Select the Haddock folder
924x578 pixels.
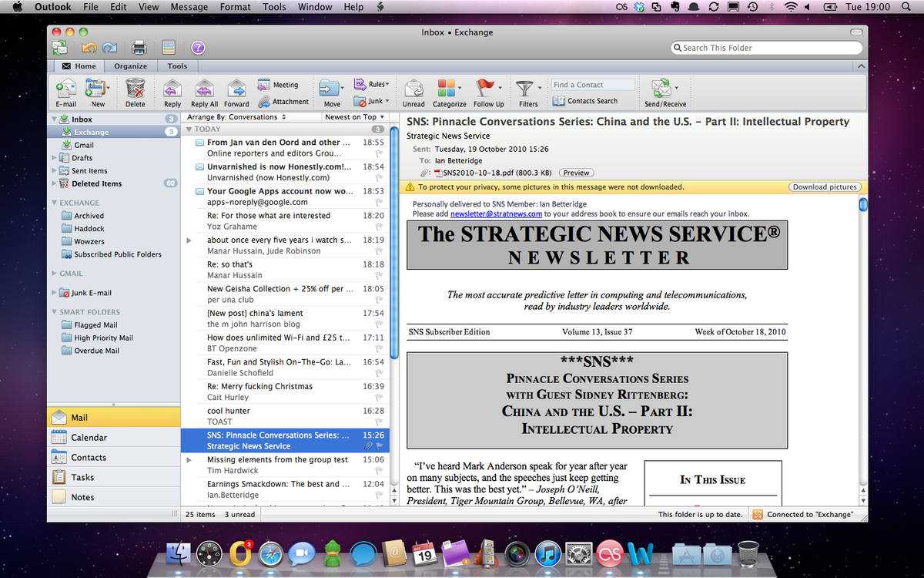[x=89, y=229]
